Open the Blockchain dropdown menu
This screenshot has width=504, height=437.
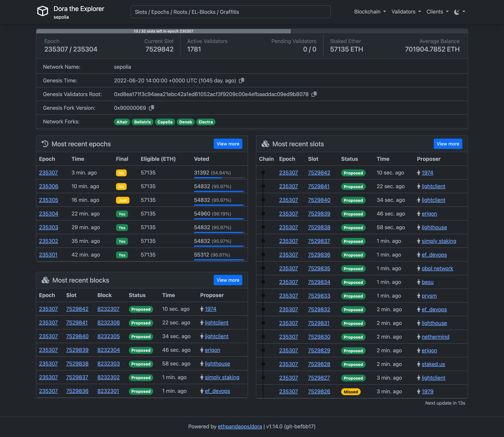pyautogui.click(x=370, y=12)
